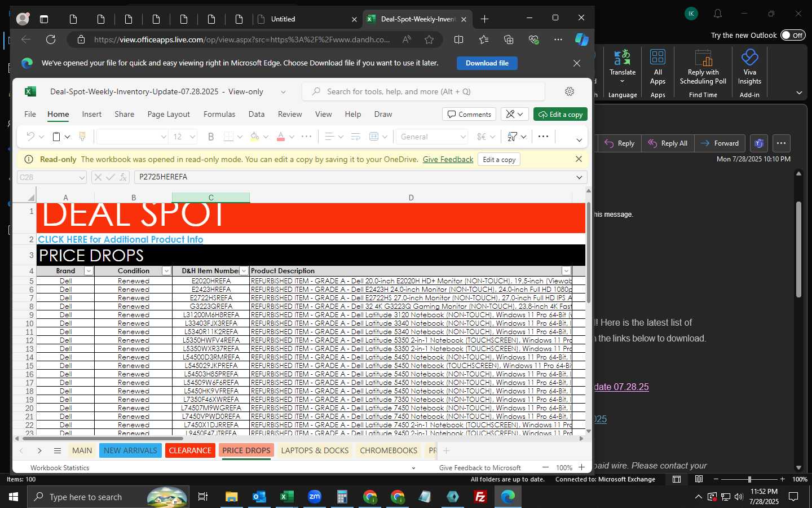Open Translate in Outlook ribbon
Viewport: 812px width, 508px height.
(623, 67)
